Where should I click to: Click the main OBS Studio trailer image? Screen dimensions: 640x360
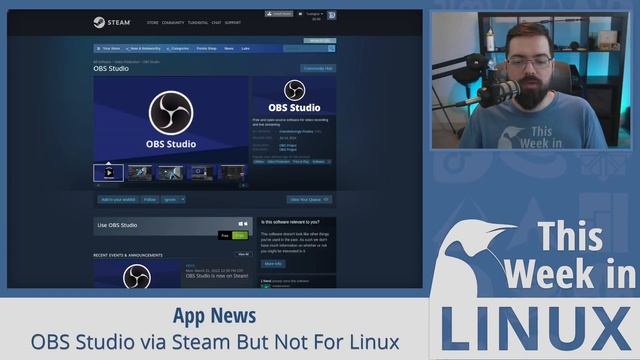[171, 119]
